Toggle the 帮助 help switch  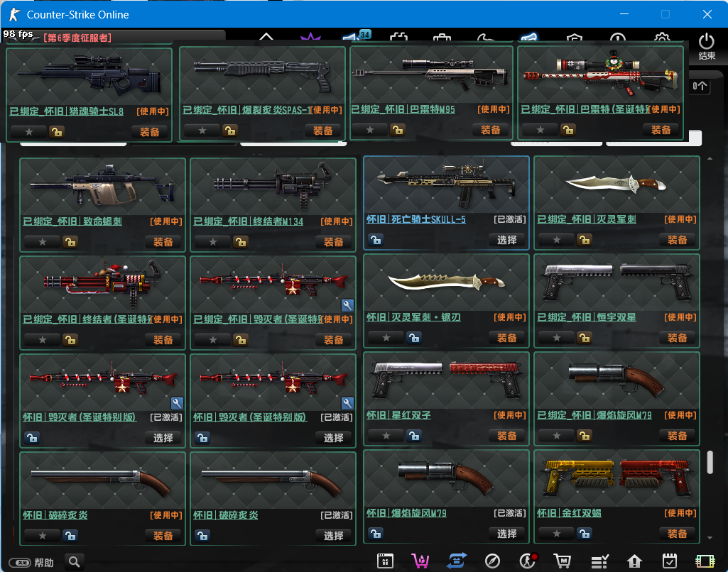tap(21, 562)
